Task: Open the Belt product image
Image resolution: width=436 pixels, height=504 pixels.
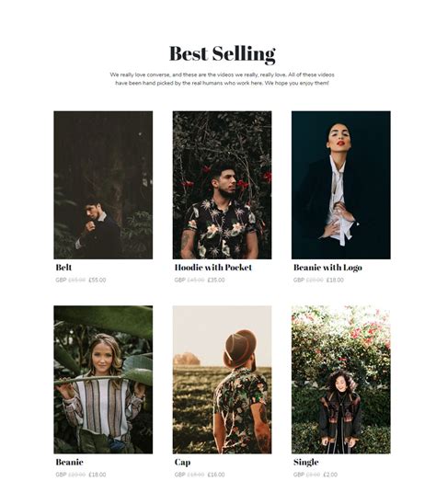Action: click(x=103, y=185)
